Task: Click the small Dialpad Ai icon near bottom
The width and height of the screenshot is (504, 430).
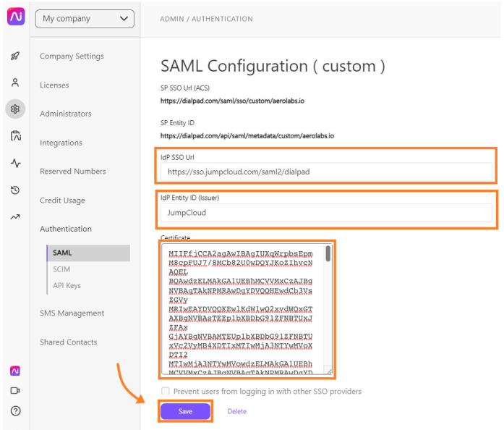Action: click(x=15, y=371)
